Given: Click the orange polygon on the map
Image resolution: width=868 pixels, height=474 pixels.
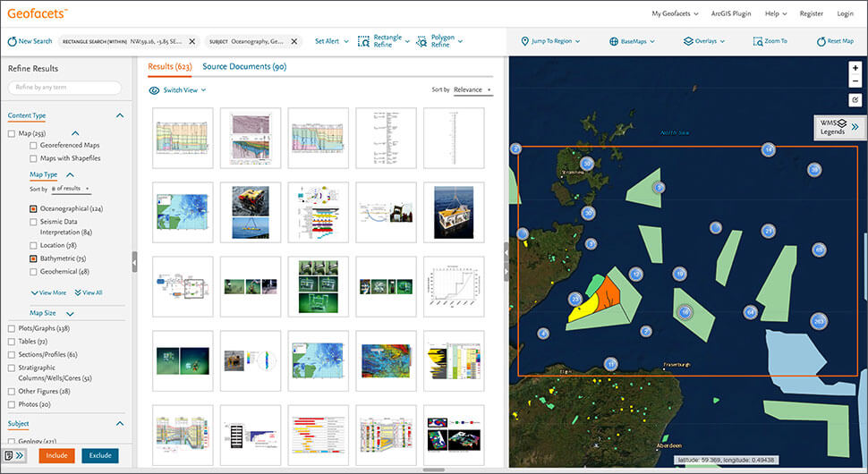Looking at the screenshot, I should click(611, 292).
